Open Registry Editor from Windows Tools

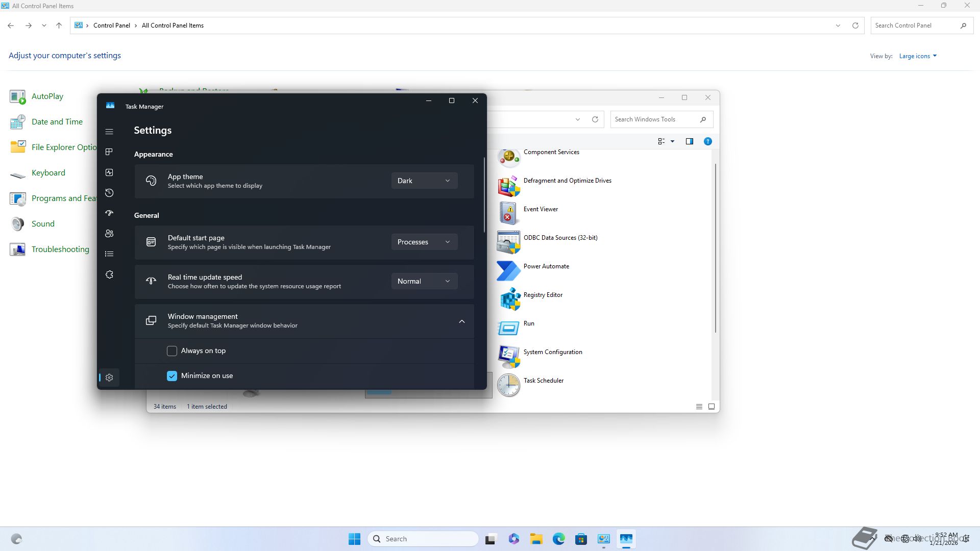[543, 295]
